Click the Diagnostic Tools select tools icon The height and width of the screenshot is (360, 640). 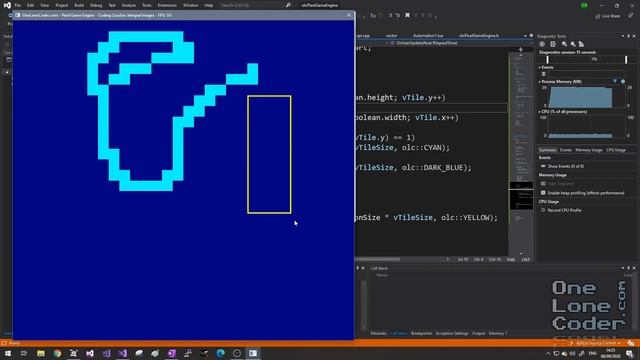(x=553, y=44)
